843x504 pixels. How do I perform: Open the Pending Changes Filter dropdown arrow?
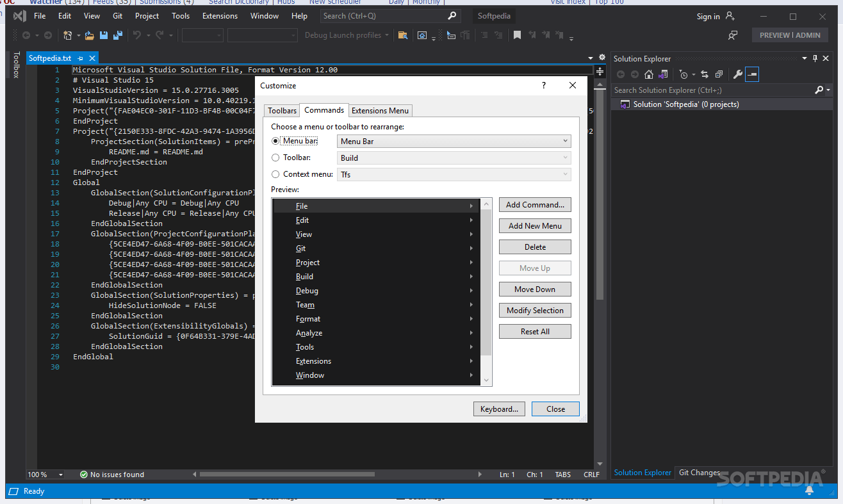pyautogui.click(x=693, y=75)
